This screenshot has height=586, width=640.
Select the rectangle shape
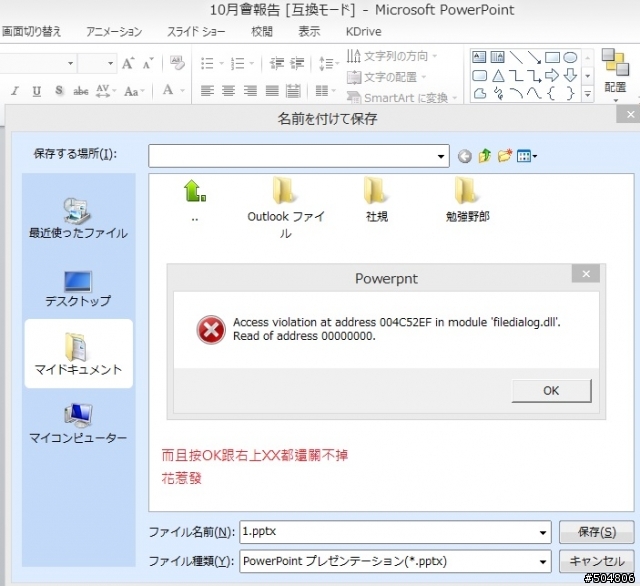click(x=552, y=57)
